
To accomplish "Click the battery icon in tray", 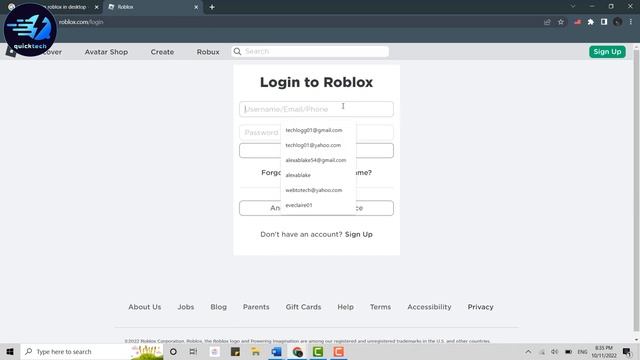I will tap(568, 351).
